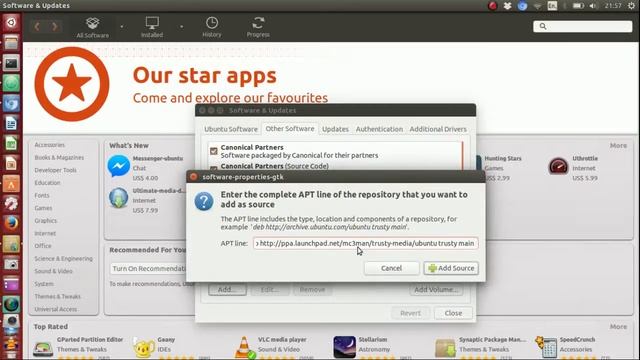Select the Office category

[x=43, y=246]
